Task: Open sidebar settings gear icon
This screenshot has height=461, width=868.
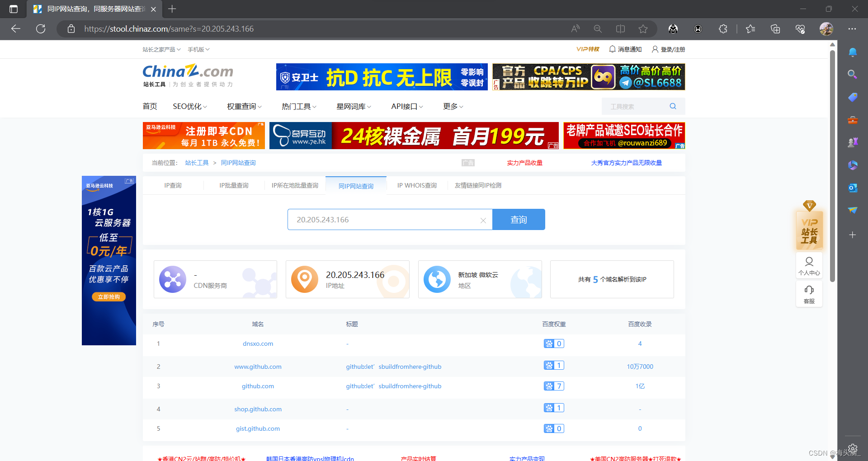Action: point(853,448)
